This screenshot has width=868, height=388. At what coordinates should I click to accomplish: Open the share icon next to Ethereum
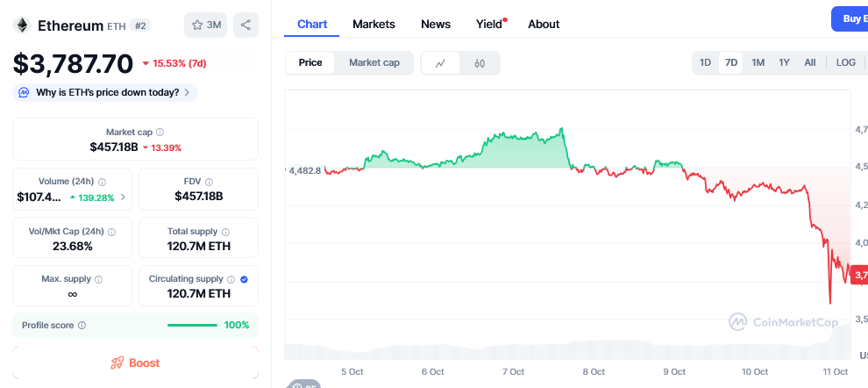click(x=246, y=25)
